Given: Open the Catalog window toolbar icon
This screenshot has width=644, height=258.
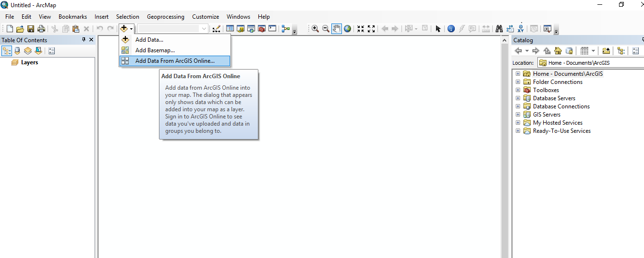Looking at the screenshot, I should tap(241, 29).
